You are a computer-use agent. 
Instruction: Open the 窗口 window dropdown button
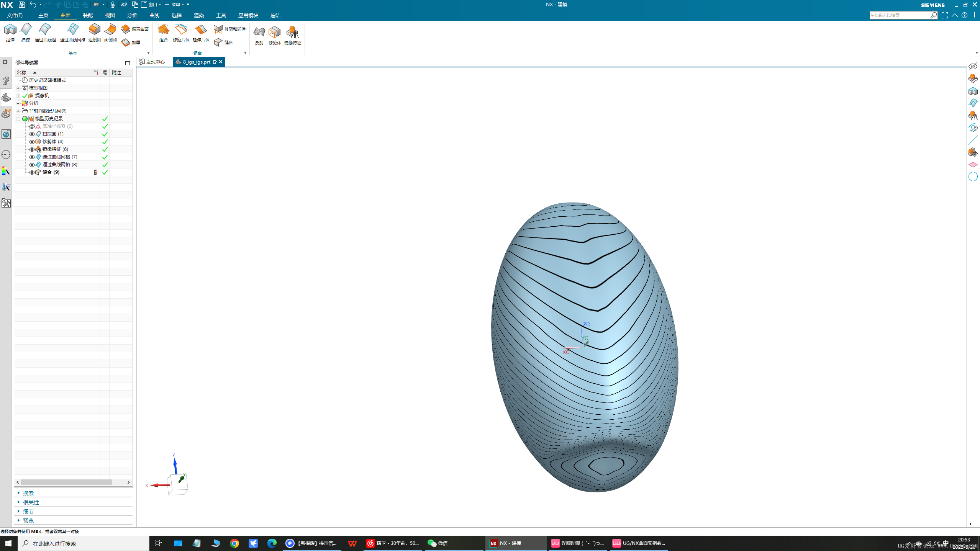click(151, 5)
